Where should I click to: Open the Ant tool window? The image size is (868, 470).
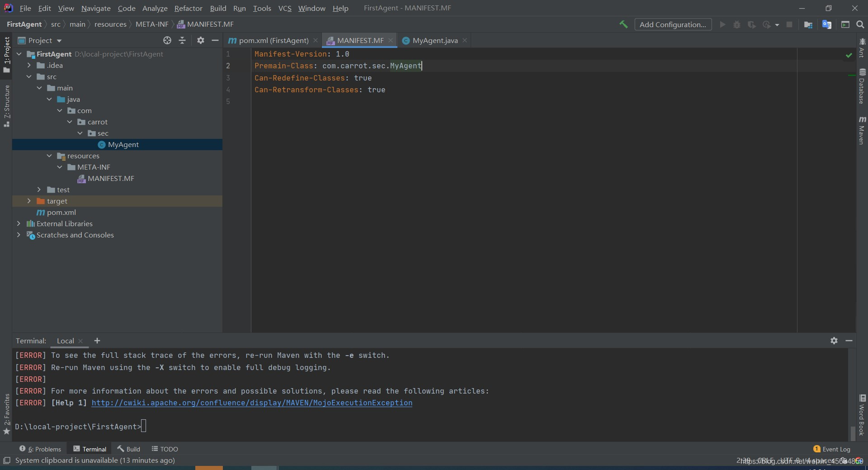click(x=862, y=48)
